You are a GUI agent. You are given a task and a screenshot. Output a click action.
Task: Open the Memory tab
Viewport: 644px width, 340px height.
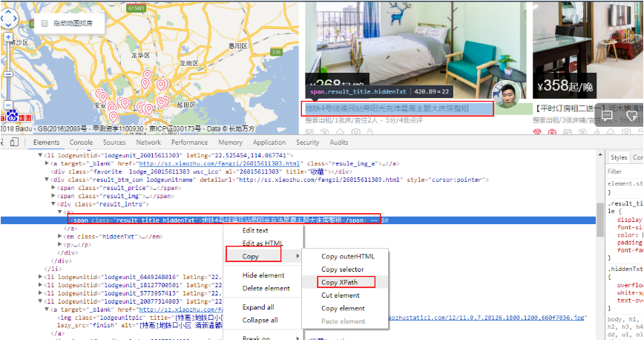[x=230, y=143]
